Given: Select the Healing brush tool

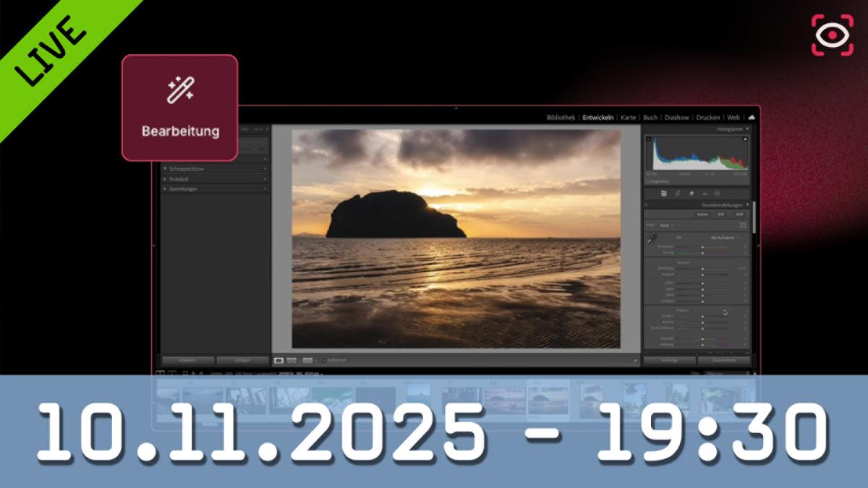Looking at the screenshot, I should click(x=691, y=194).
